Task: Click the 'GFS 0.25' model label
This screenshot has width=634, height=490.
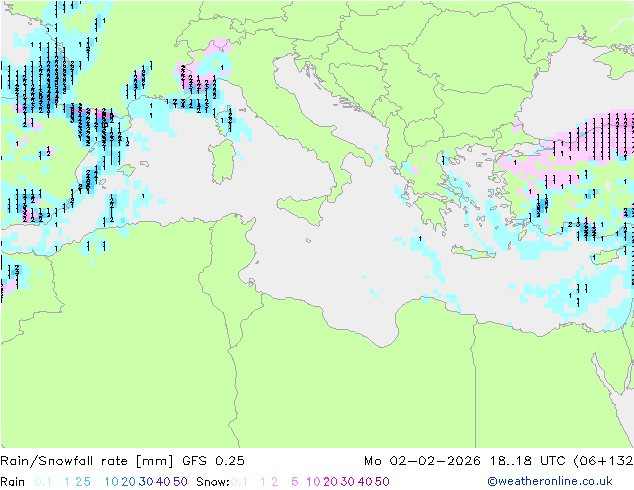Action: 213,461
